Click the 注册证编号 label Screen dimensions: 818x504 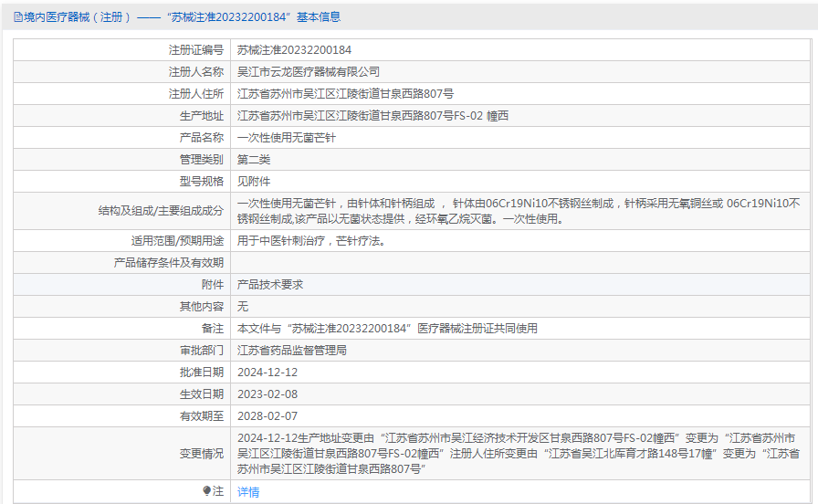point(196,50)
